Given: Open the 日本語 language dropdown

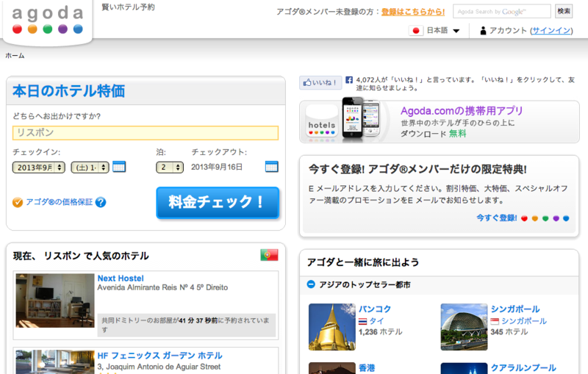Looking at the screenshot, I should point(443,31).
